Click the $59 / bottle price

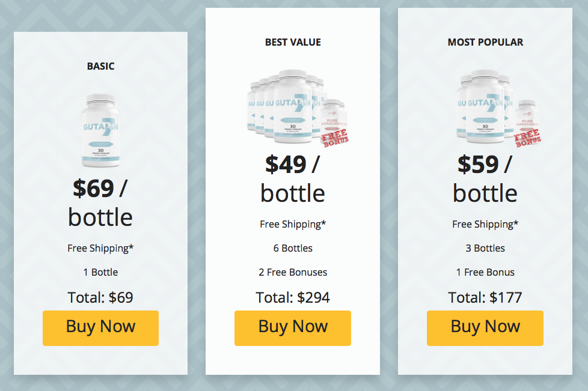pyautogui.click(x=485, y=178)
